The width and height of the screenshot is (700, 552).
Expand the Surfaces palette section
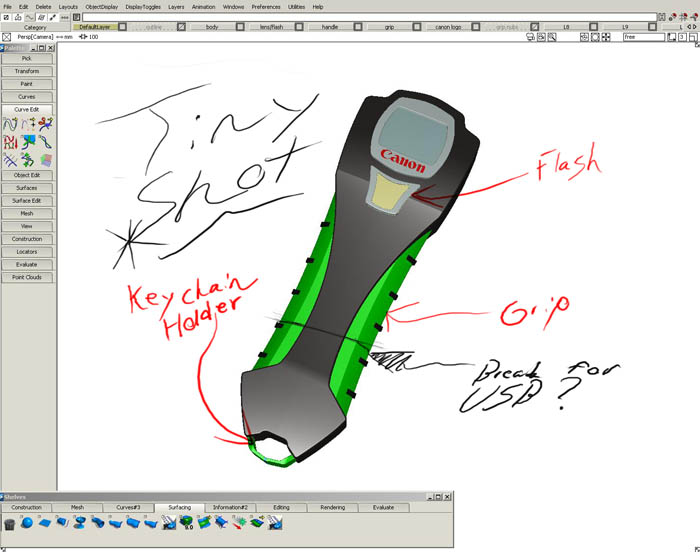(27, 188)
